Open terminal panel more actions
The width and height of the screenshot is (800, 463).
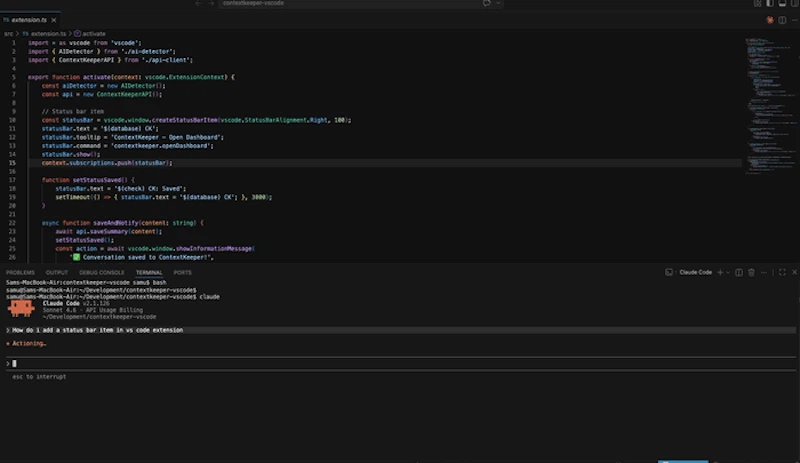point(764,273)
